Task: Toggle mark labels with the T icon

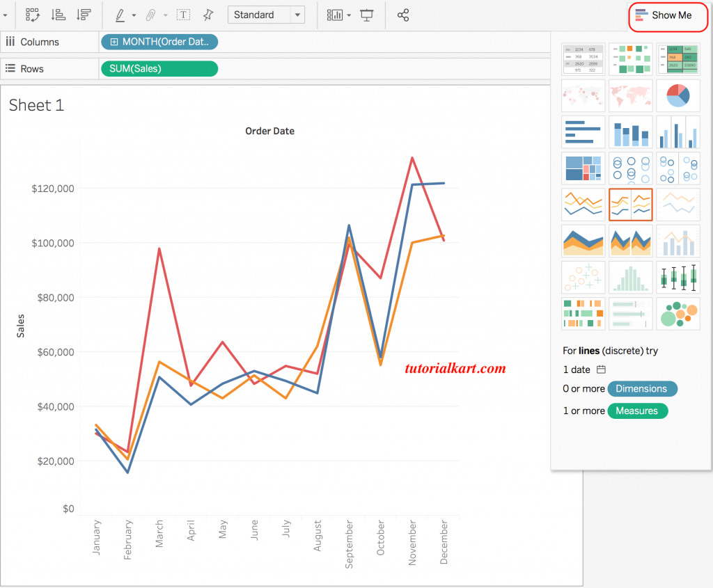Action: [183, 14]
